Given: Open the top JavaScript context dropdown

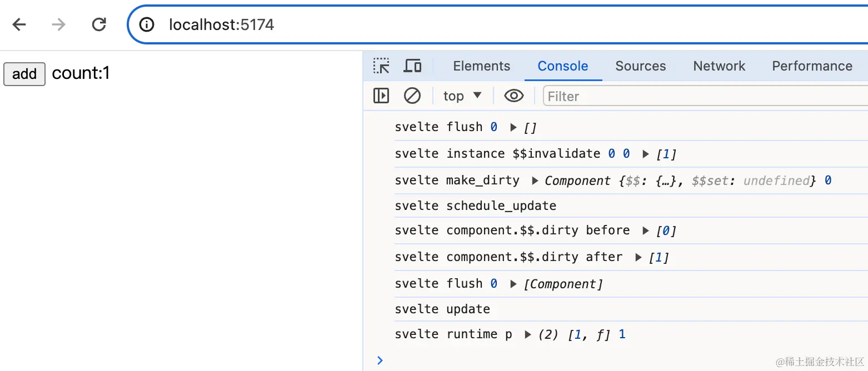Looking at the screenshot, I should pos(462,96).
